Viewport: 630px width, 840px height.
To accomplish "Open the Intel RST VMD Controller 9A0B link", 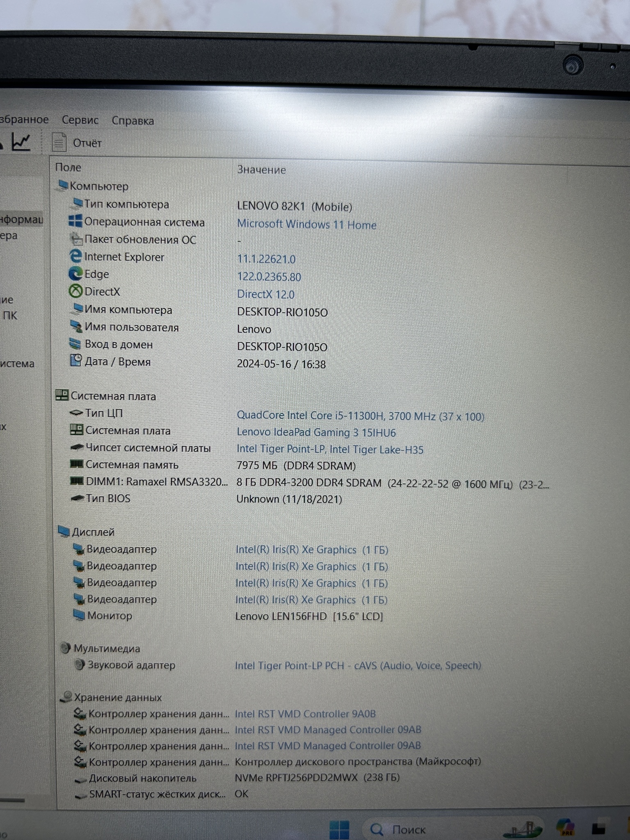I will click(x=305, y=714).
